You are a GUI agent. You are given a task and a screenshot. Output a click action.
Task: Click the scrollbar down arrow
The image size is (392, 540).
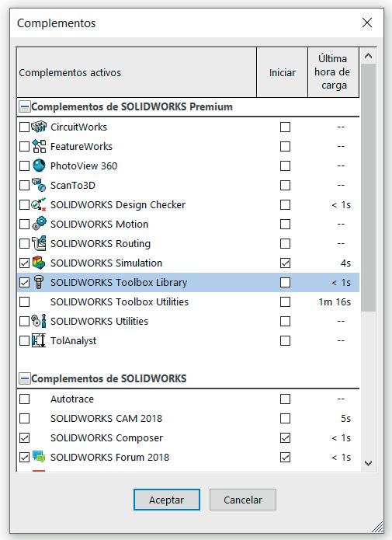pyautogui.click(x=368, y=463)
